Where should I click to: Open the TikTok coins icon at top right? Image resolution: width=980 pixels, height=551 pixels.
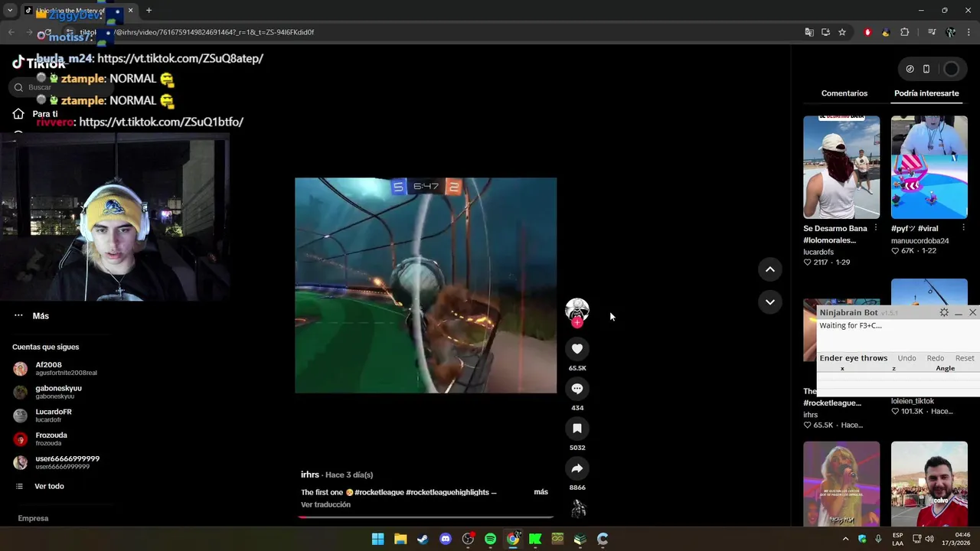pos(910,69)
